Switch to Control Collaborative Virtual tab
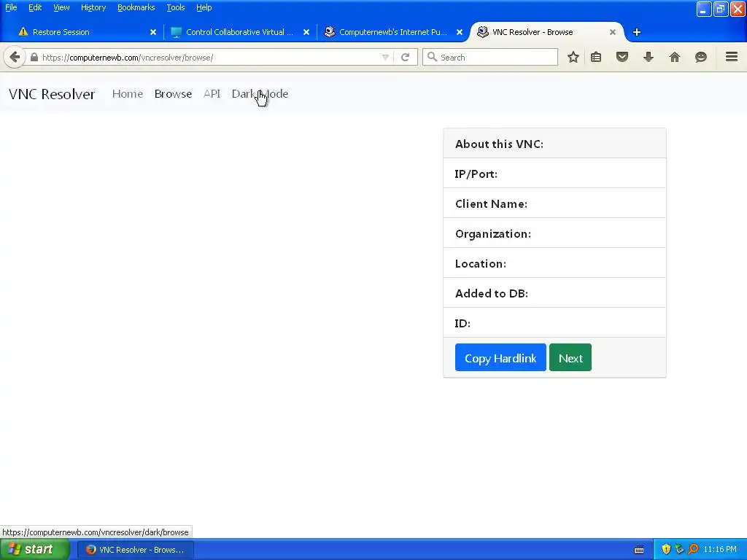This screenshot has height=560, width=747. point(239,32)
